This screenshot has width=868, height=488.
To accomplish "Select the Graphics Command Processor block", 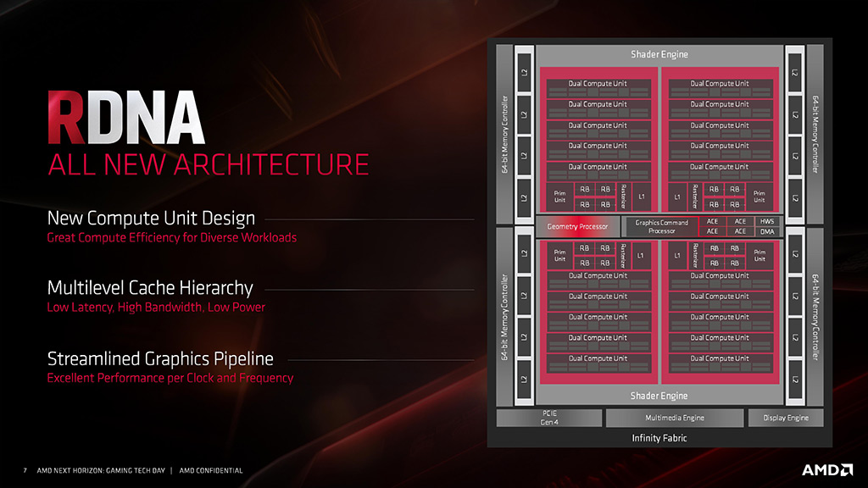I will click(x=661, y=226).
